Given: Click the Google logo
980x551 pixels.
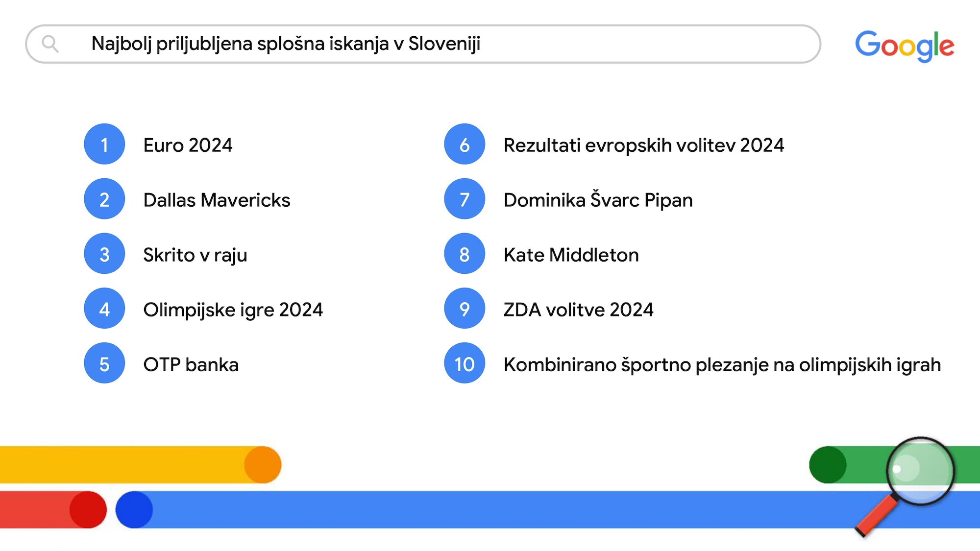Looking at the screenshot, I should click(904, 46).
